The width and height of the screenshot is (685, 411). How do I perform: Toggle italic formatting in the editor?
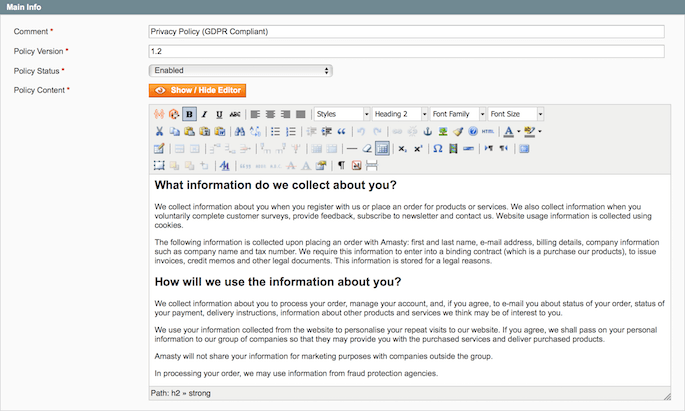pyautogui.click(x=205, y=114)
